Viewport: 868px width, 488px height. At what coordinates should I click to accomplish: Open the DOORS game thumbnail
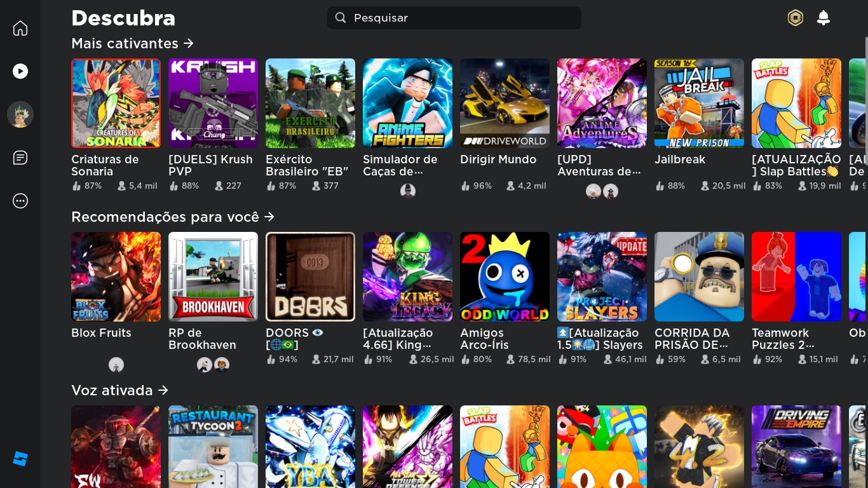(x=310, y=277)
